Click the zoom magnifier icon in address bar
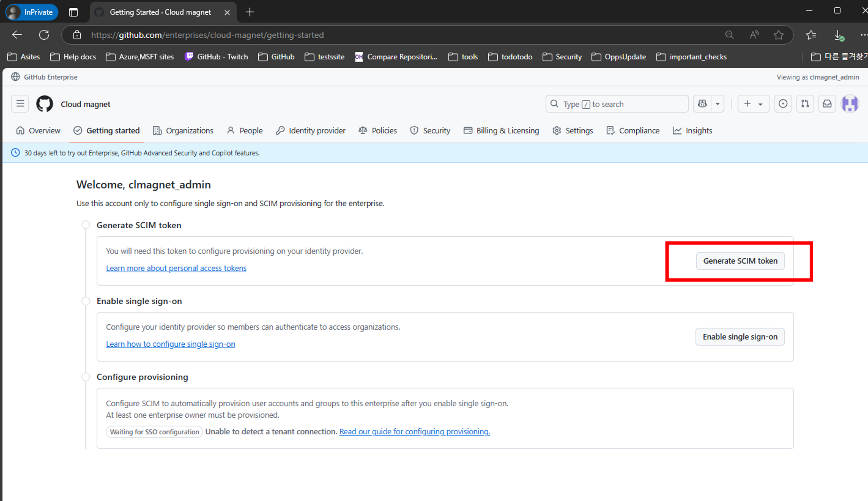This screenshot has width=868, height=501. (729, 35)
